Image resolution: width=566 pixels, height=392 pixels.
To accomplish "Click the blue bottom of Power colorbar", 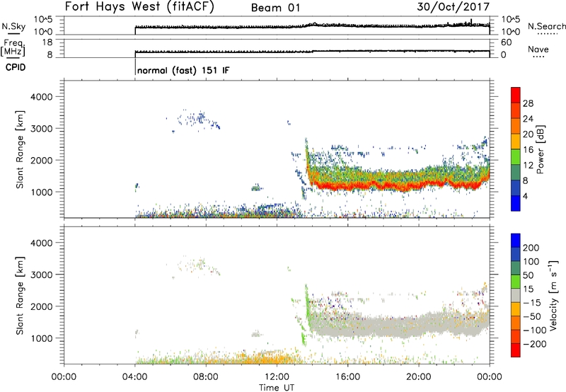I will (x=516, y=203).
